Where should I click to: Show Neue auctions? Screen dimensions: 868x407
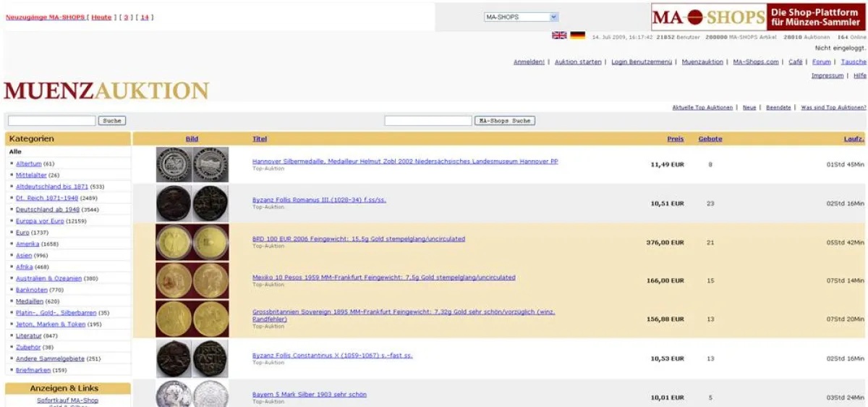[749, 107]
